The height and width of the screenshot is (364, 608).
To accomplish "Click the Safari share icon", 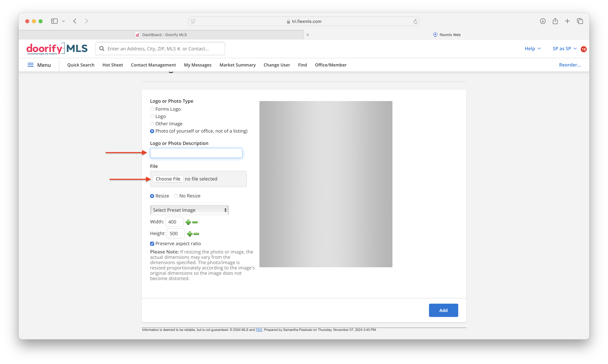I will pyautogui.click(x=555, y=21).
